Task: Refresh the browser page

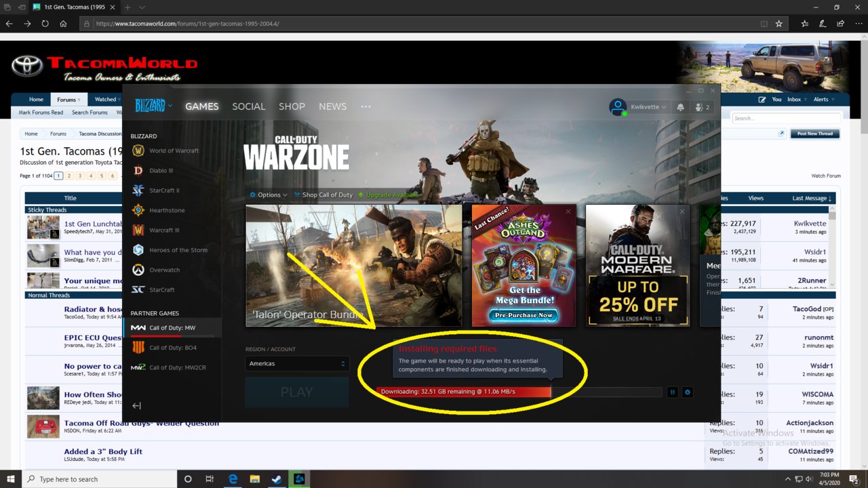Action: (x=45, y=23)
